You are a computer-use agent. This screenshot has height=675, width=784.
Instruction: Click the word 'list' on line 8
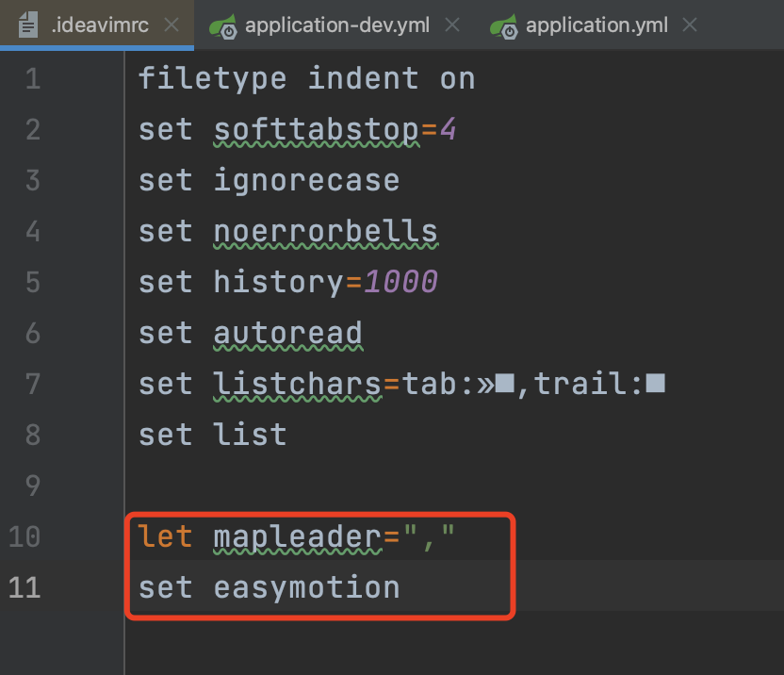pyautogui.click(x=250, y=435)
